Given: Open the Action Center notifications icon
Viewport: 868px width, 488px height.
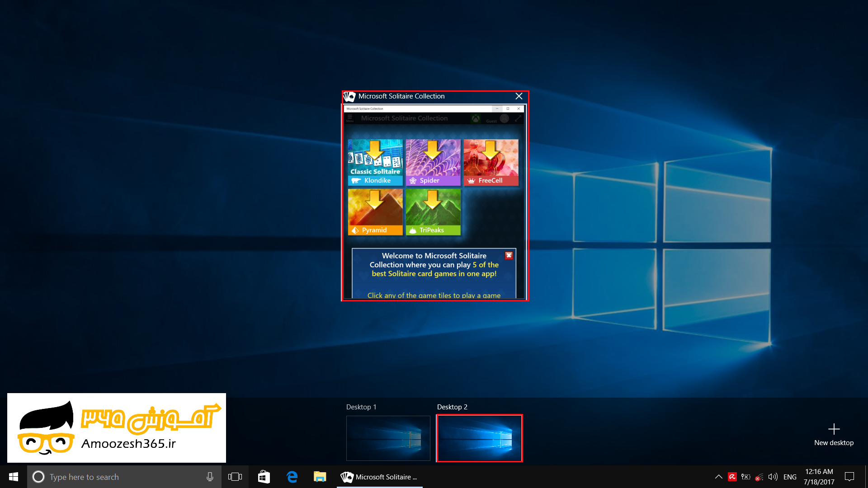Looking at the screenshot, I should coord(849,477).
